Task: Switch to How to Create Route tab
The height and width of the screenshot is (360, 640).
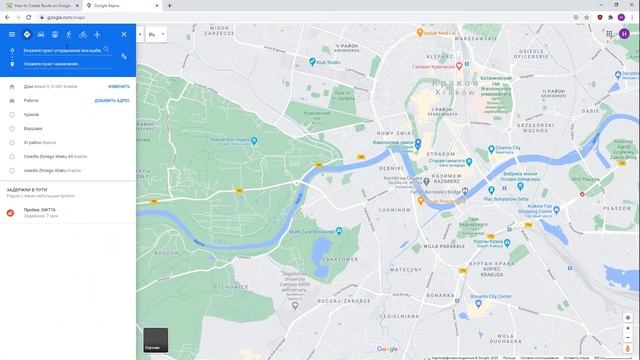Action: pos(42,6)
